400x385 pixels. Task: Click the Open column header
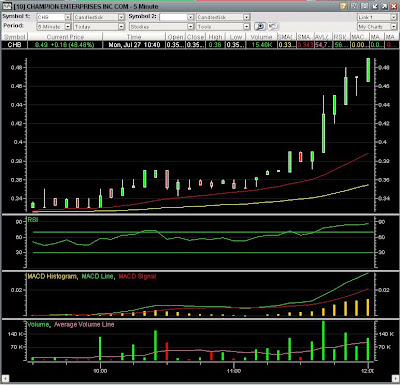tap(175, 37)
